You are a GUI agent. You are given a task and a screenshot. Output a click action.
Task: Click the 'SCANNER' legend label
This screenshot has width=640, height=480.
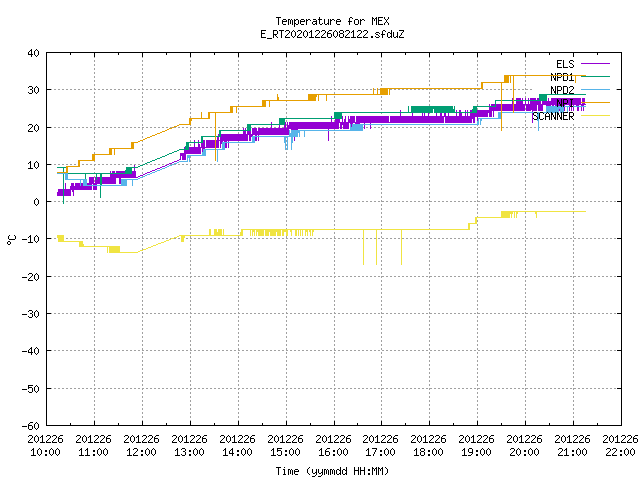tap(553, 116)
